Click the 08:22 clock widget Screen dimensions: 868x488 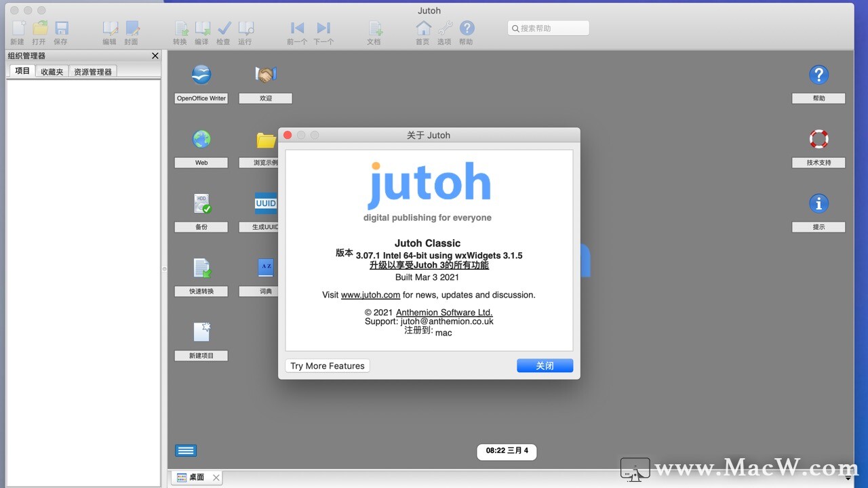507,451
